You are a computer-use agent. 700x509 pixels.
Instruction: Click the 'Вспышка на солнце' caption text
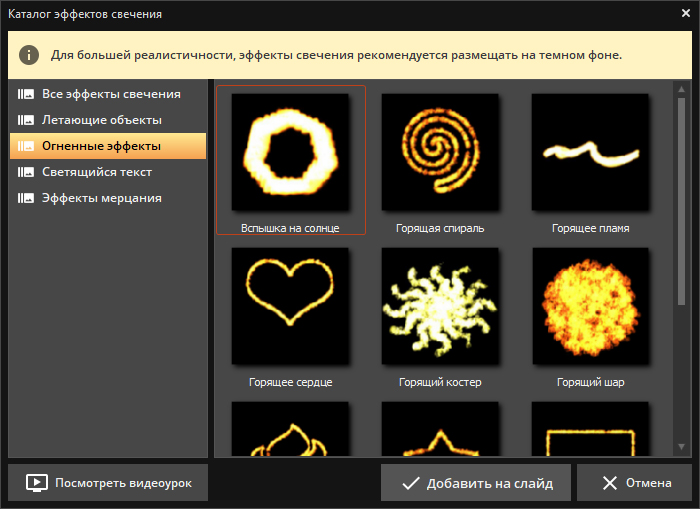tap(290, 228)
